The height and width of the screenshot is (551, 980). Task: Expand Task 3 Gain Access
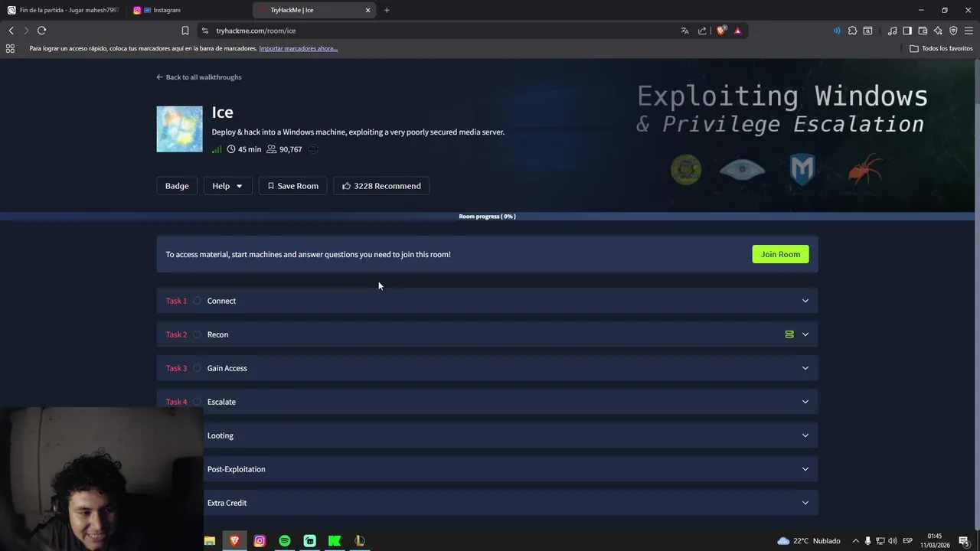(x=487, y=368)
